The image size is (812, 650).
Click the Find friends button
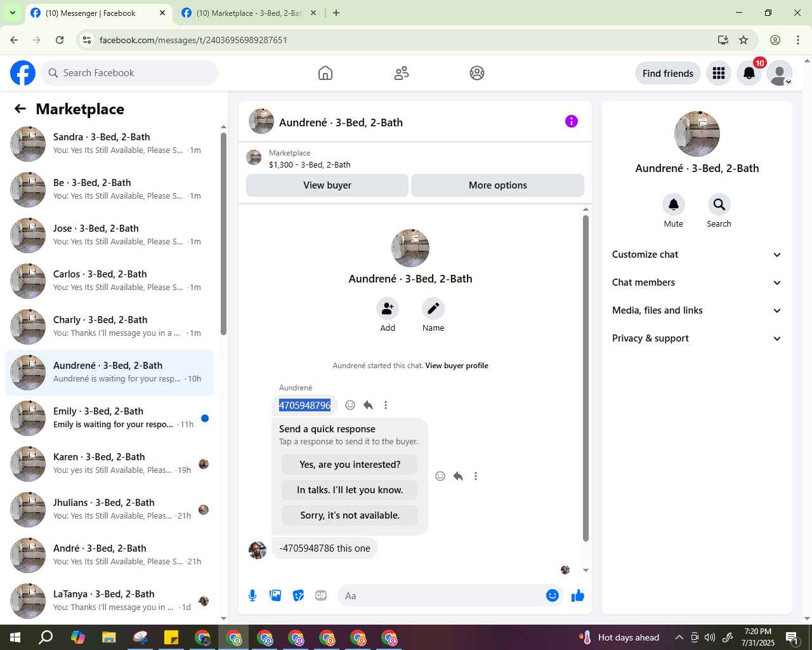tap(668, 73)
